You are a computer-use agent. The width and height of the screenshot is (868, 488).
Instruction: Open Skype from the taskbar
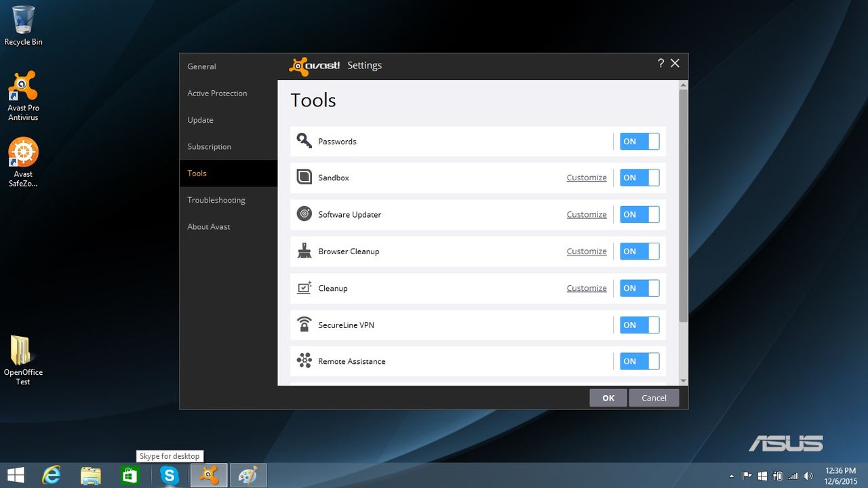tap(170, 475)
